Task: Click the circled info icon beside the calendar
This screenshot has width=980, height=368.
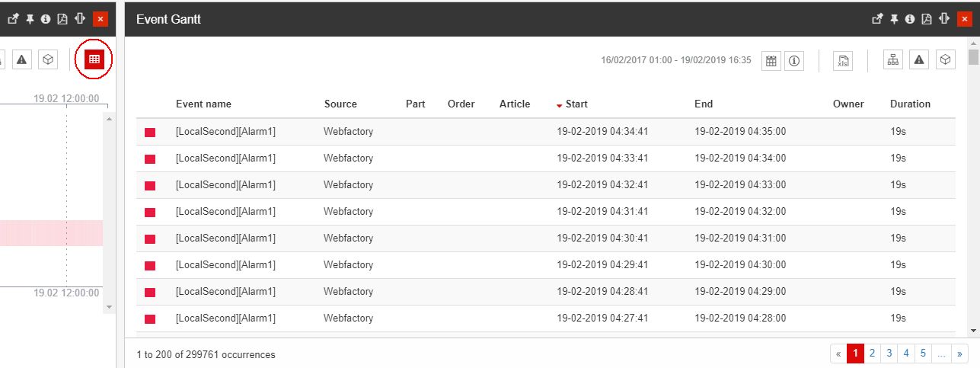Action: point(793,62)
